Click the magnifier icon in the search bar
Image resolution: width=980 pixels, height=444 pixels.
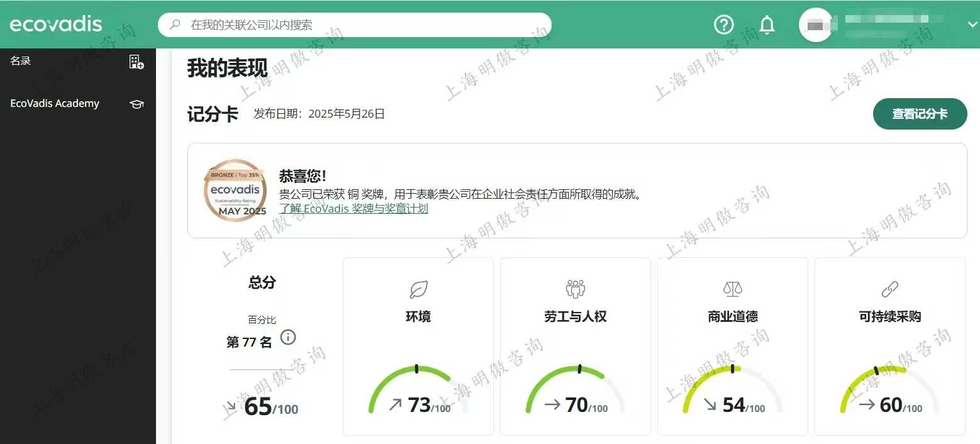click(x=175, y=25)
